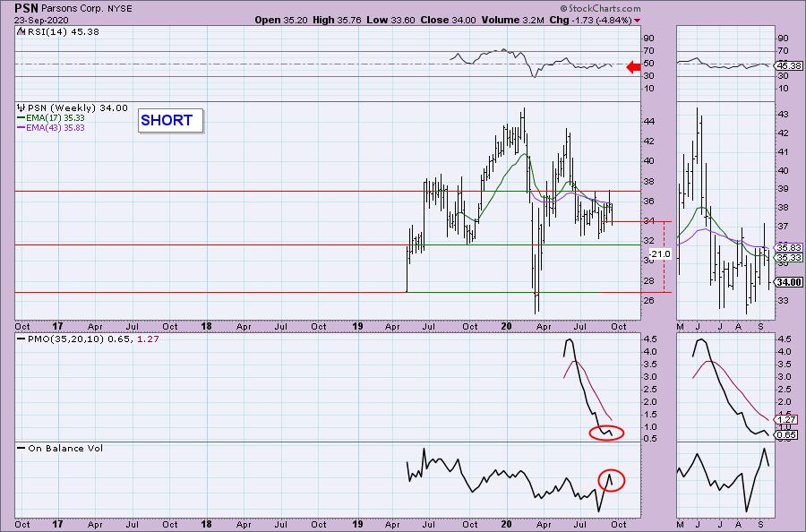Click the High 35.76 value
The image size is (806, 532).
(337, 20)
